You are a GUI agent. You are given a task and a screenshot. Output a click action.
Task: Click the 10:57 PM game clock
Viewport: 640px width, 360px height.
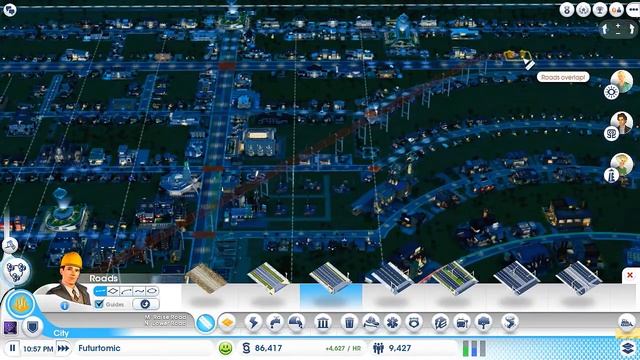click(38, 349)
